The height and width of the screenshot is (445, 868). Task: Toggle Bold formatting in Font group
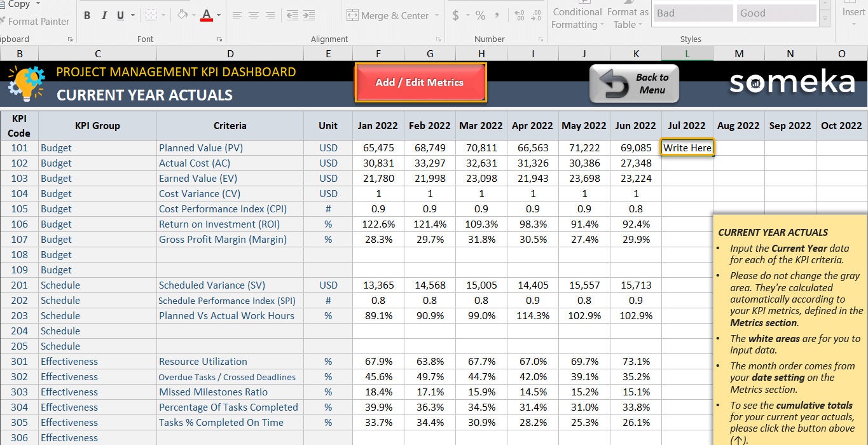pos(87,15)
